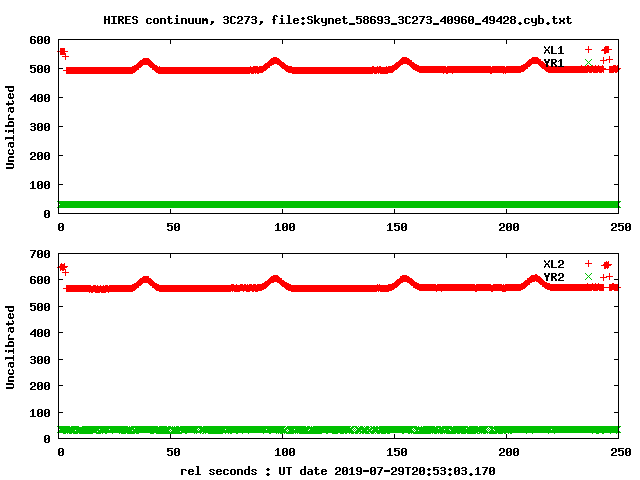Screen dimensions: 640x480
Task: Click the XL2 legend label
Action: coord(553,264)
